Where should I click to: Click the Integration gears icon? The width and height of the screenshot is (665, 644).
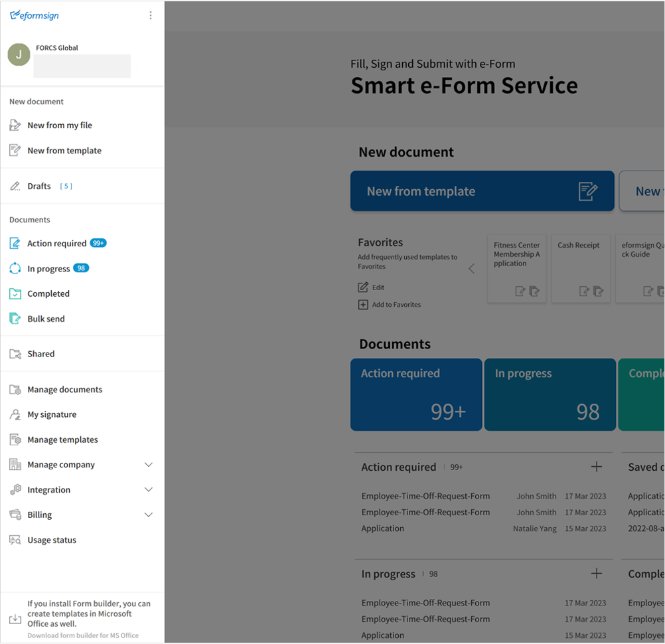pos(15,489)
